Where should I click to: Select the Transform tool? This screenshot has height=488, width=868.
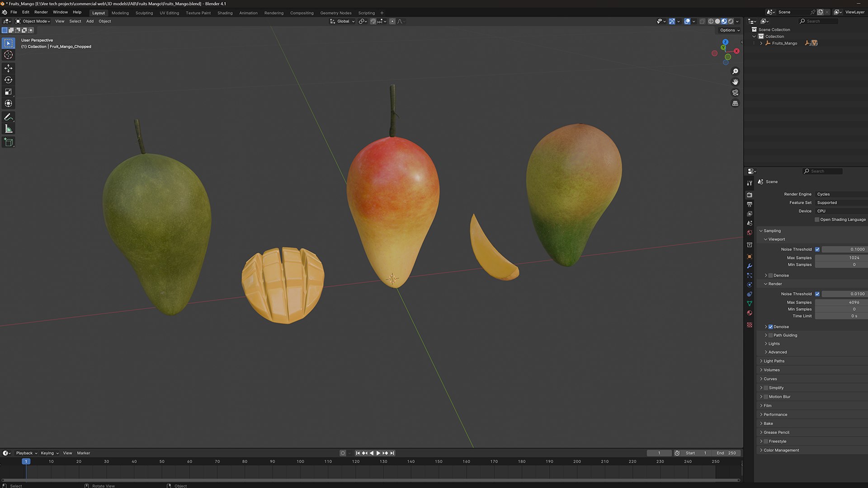(8, 103)
